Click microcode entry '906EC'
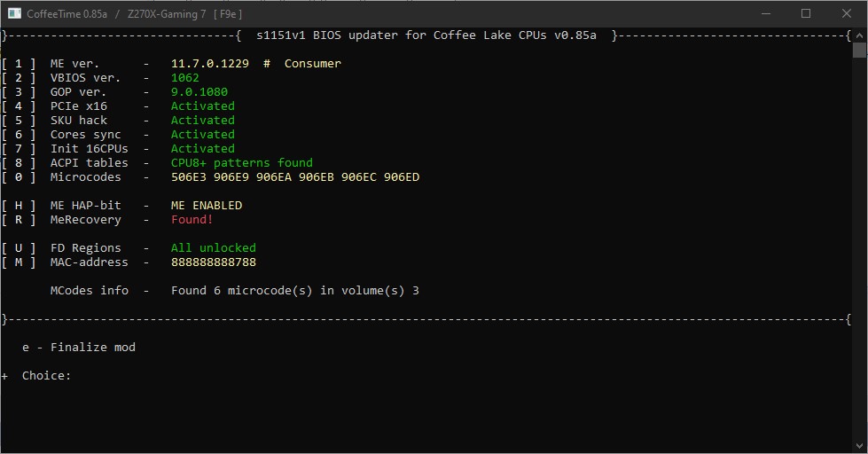The height and width of the screenshot is (454, 868). (359, 177)
